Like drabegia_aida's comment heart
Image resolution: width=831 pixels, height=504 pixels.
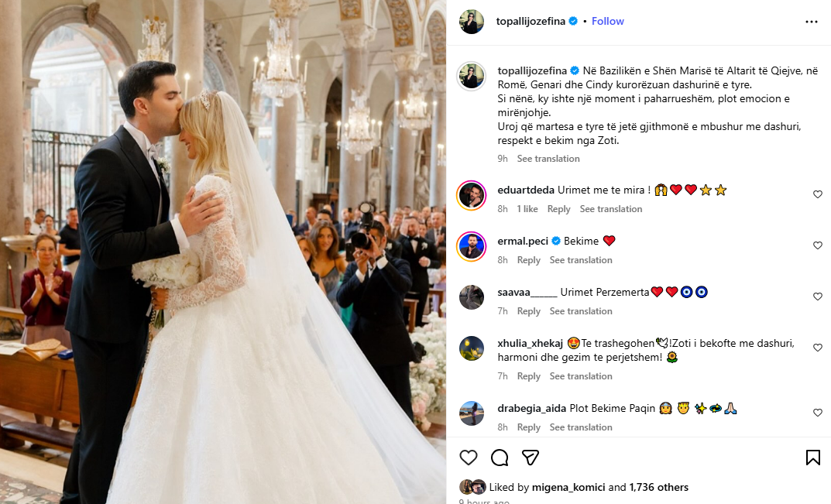tap(818, 413)
